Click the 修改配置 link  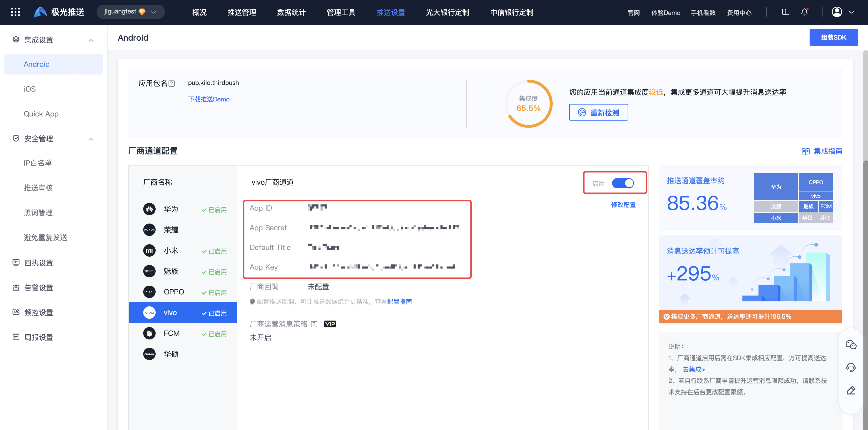[623, 205]
